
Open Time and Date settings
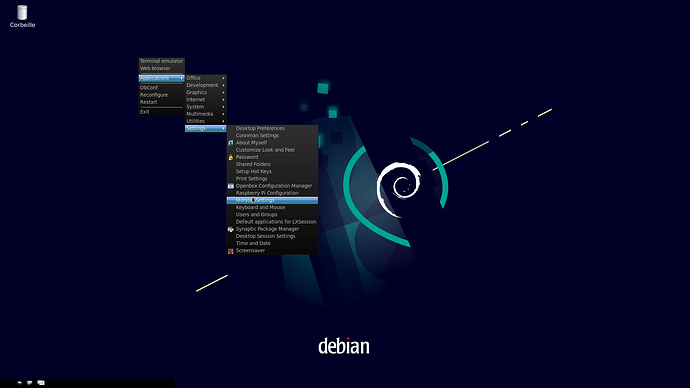[x=272, y=243]
